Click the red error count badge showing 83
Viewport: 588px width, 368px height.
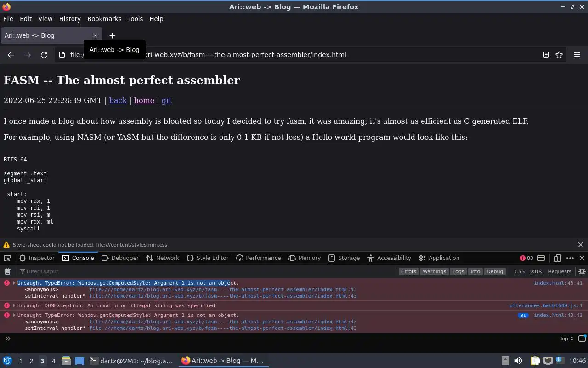point(526,258)
